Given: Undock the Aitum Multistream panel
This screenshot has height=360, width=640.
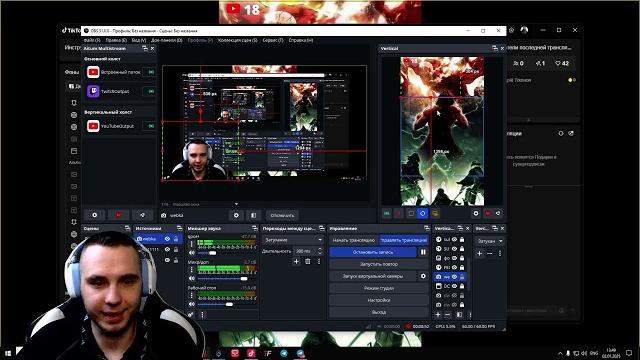Looking at the screenshot, I should tap(144, 48).
